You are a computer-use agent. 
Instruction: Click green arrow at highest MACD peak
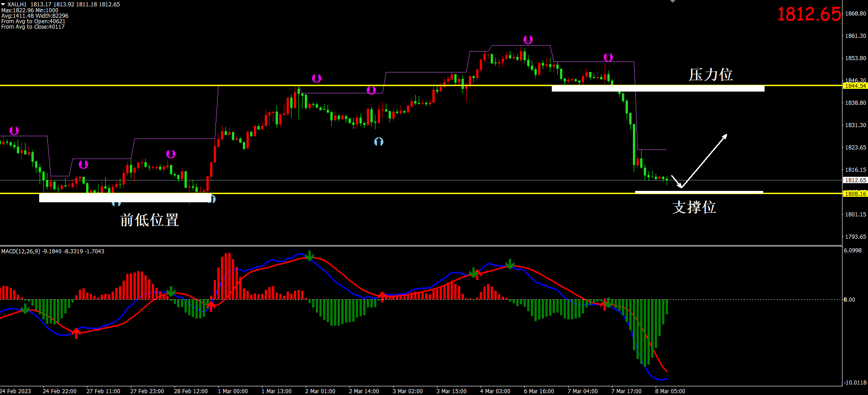pyautogui.click(x=309, y=256)
